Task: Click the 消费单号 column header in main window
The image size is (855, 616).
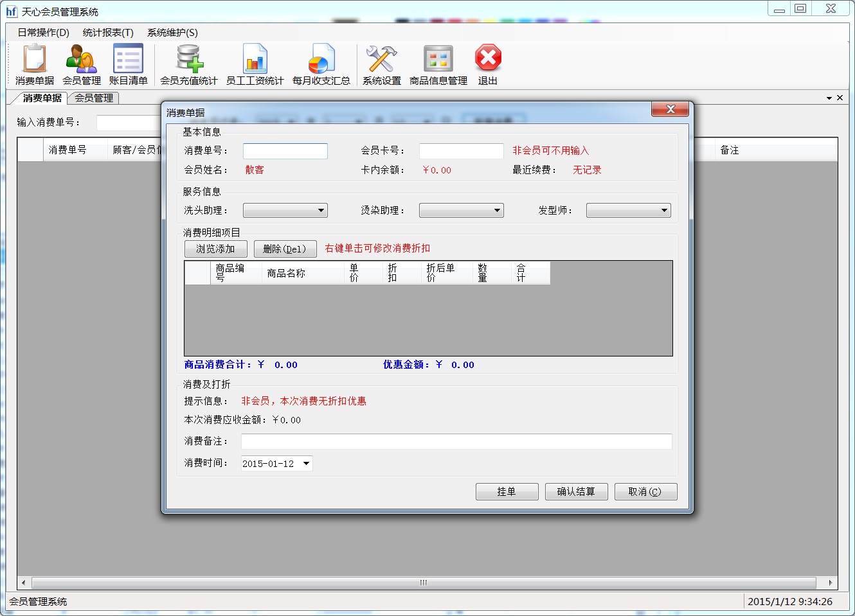Action: [x=75, y=150]
